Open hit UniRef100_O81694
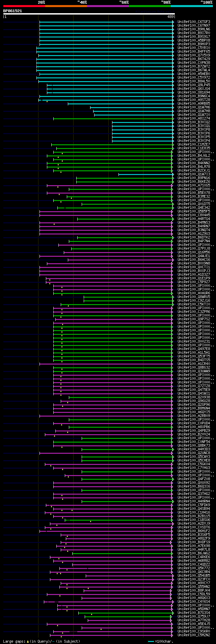216x644 pixels. (x=194, y=92)
